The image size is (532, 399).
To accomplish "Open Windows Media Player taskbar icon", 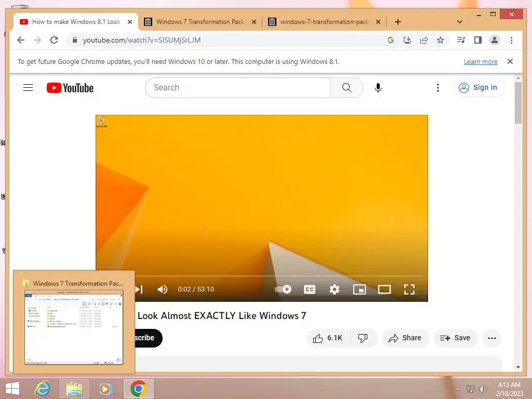I will 105,389.
